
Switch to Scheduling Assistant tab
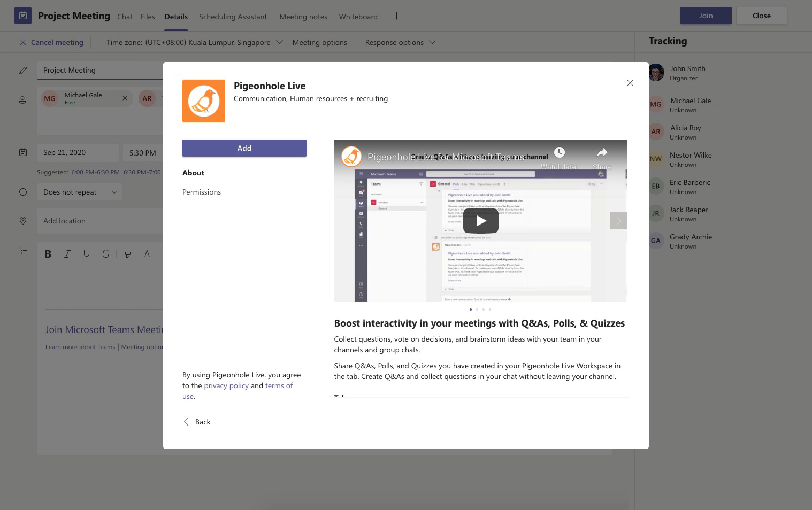233,17
